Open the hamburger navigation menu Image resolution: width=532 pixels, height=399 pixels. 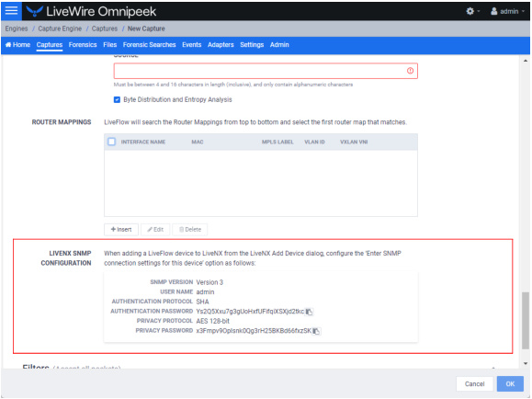11,10
